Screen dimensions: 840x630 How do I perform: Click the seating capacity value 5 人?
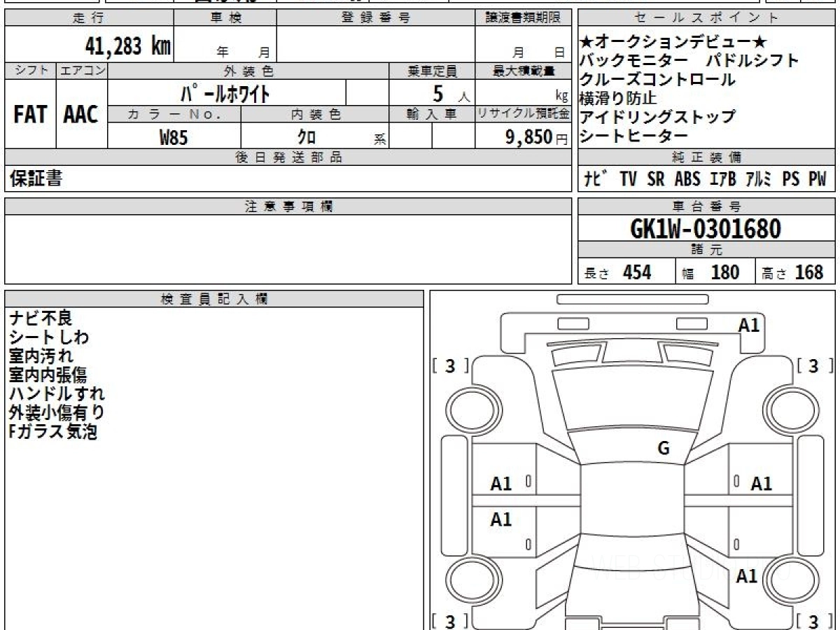pyautogui.click(x=450, y=92)
